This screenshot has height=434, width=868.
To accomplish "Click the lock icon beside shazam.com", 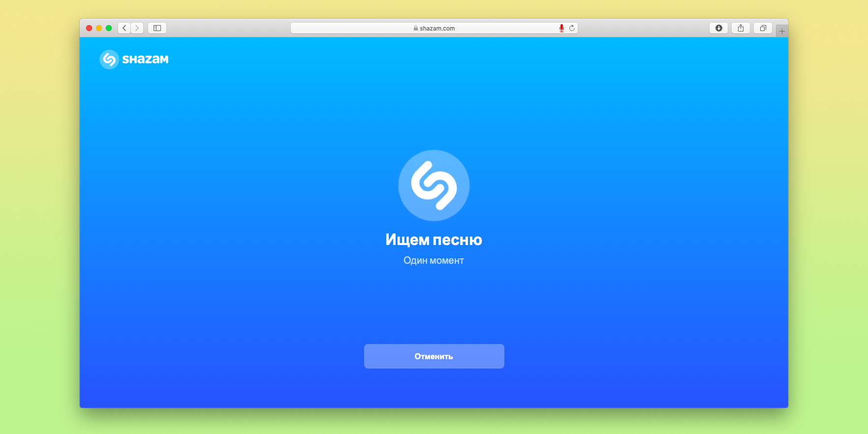I will click(416, 28).
